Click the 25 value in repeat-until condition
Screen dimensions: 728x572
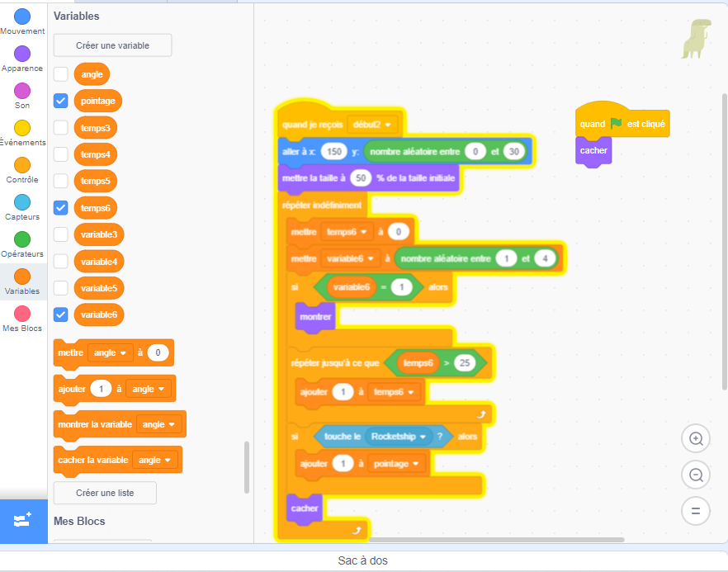[x=465, y=363]
